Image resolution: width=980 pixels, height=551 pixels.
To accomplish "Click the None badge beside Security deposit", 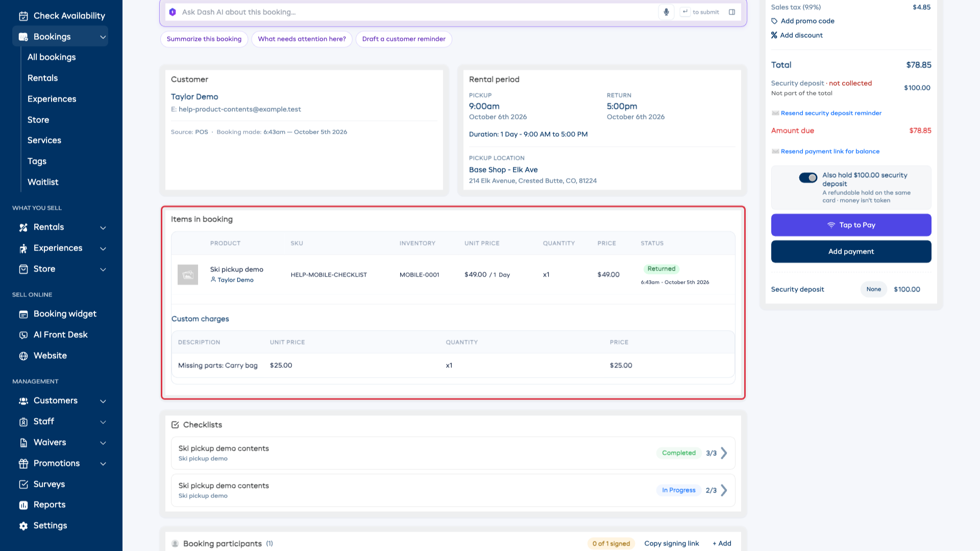I will click(873, 289).
